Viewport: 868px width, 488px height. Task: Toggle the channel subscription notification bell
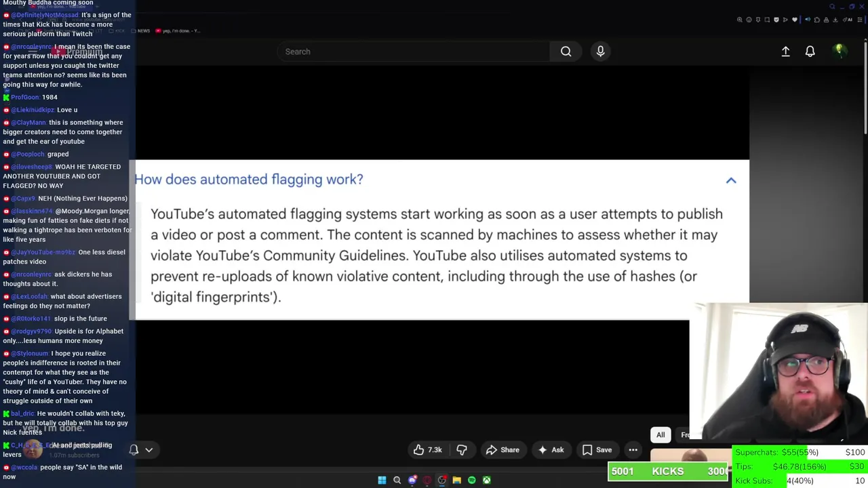[x=134, y=449]
